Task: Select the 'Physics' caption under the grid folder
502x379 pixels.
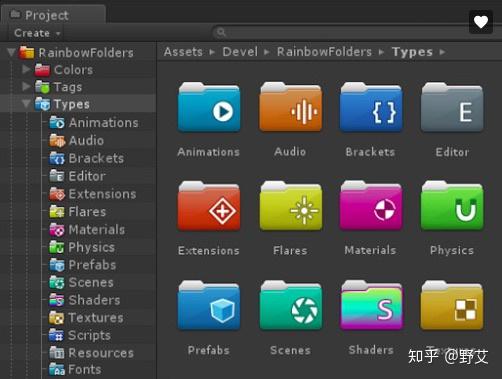Action: click(x=452, y=250)
